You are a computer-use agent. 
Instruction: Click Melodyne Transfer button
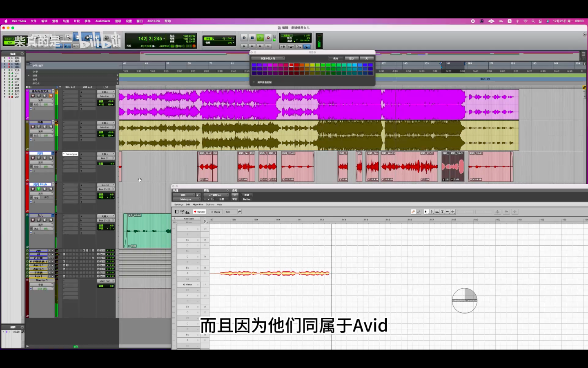tap(200, 212)
